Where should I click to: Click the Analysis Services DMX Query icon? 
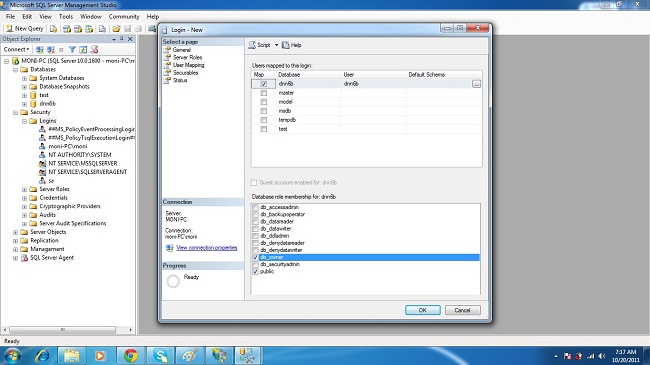click(78, 29)
